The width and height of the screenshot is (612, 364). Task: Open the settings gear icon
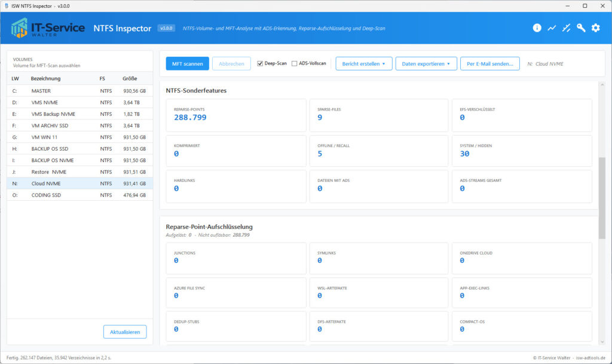click(596, 27)
